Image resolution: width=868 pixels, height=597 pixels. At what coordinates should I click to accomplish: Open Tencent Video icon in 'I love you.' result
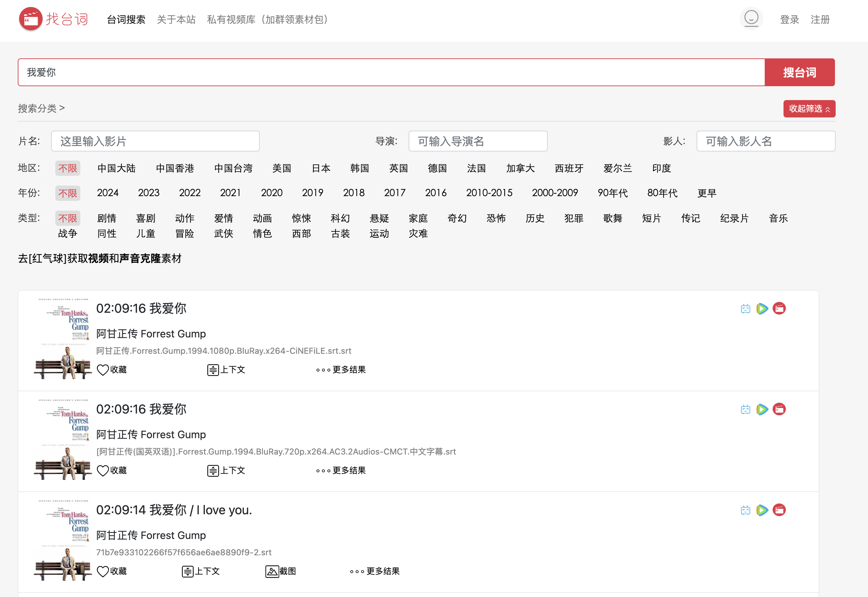coord(762,510)
